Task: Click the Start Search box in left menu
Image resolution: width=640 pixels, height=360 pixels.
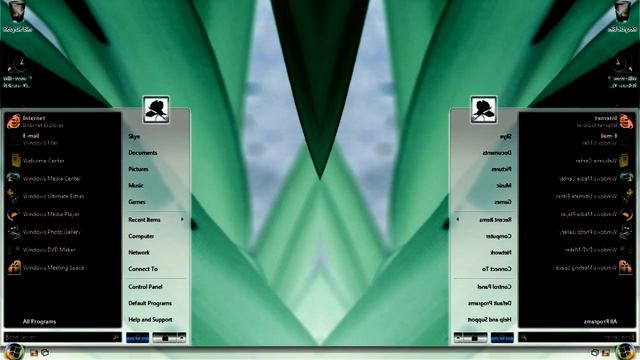Action: (x=63, y=337)
